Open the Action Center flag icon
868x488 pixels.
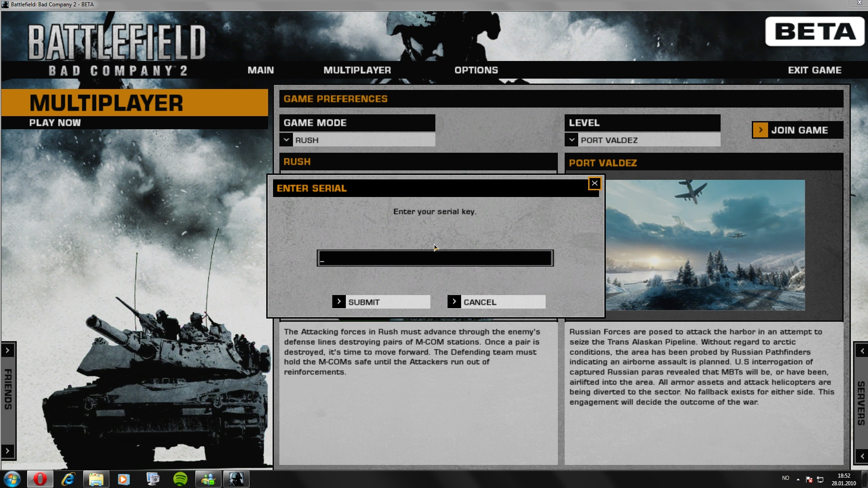[809, 479]
